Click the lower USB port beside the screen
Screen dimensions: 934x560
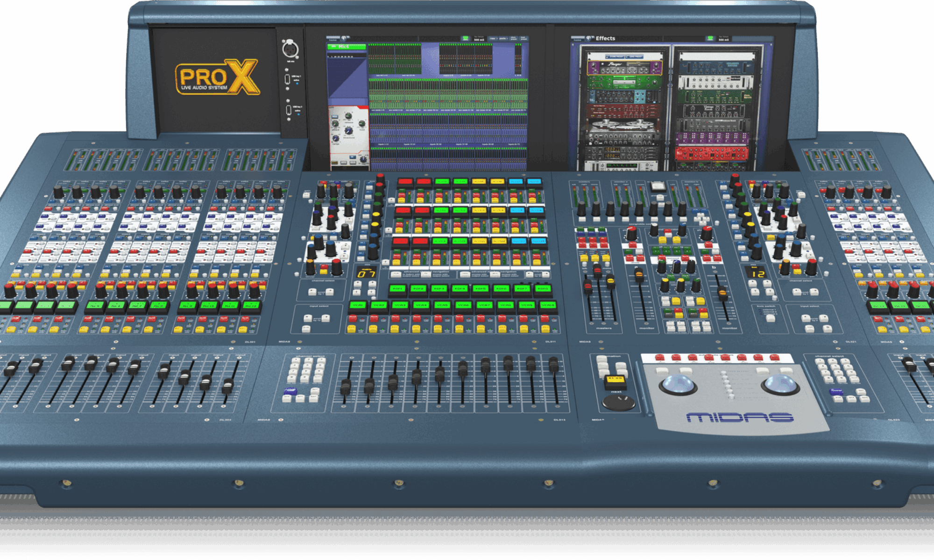(289, 110)
